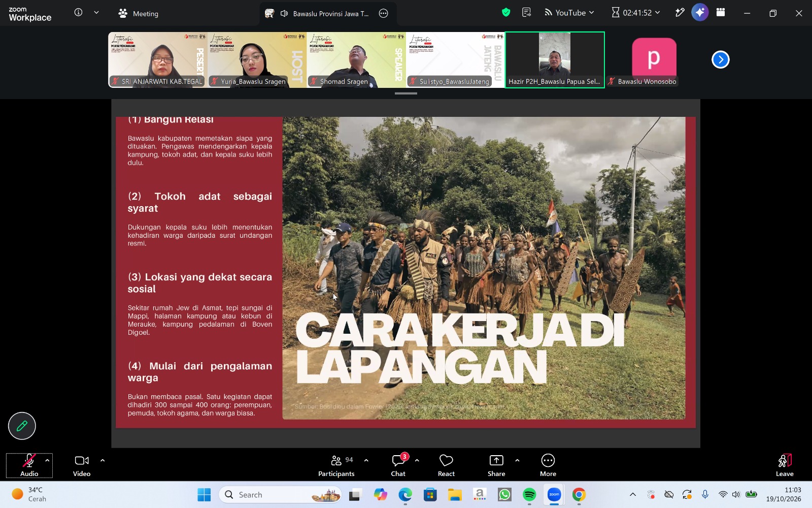Expand video settings caret

tap(103, 461)
